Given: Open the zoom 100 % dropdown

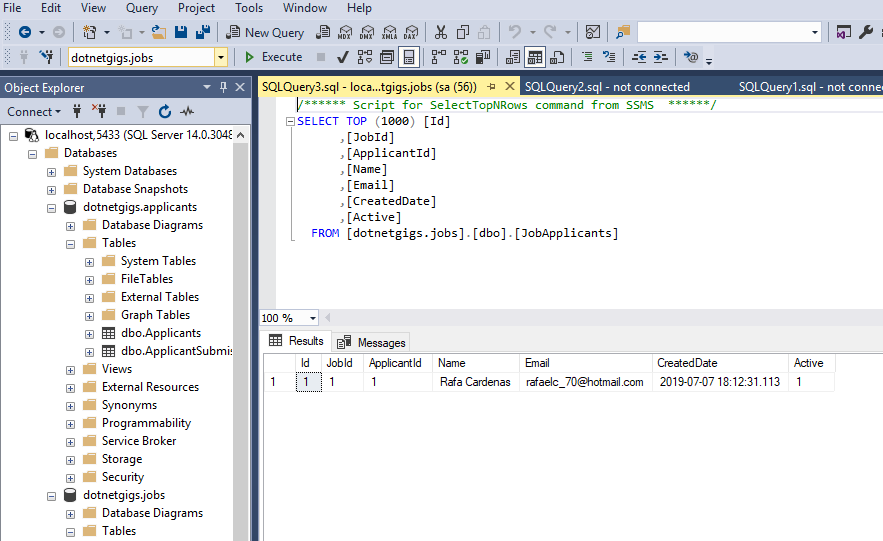Looking at the screenshot, I should click(313, 318).
